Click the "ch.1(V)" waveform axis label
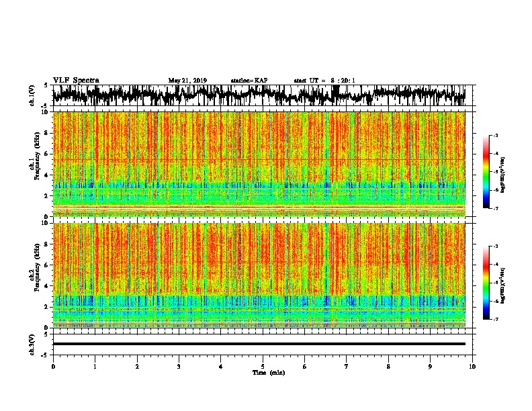Viewport: 532px width, 411px height. click(x=32, y=95)
